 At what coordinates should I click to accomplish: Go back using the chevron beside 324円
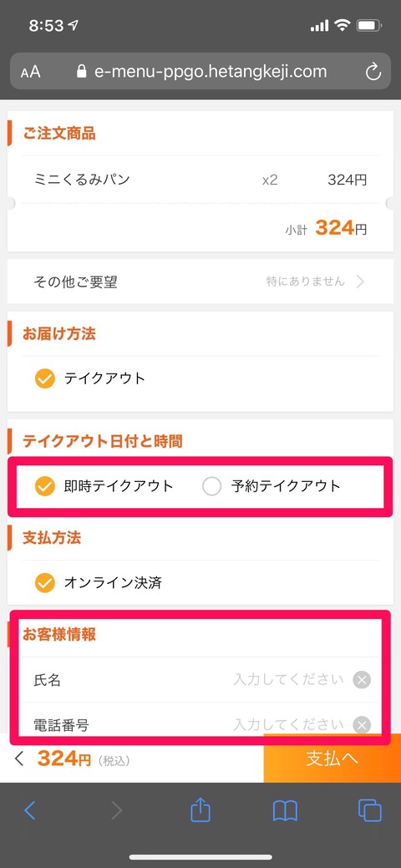click(x=19, y=759)
